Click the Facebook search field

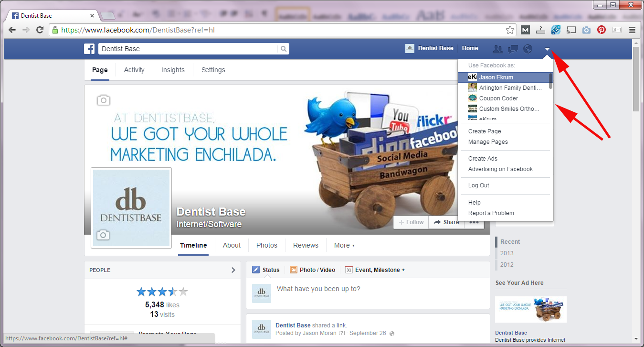click(189, 49)
